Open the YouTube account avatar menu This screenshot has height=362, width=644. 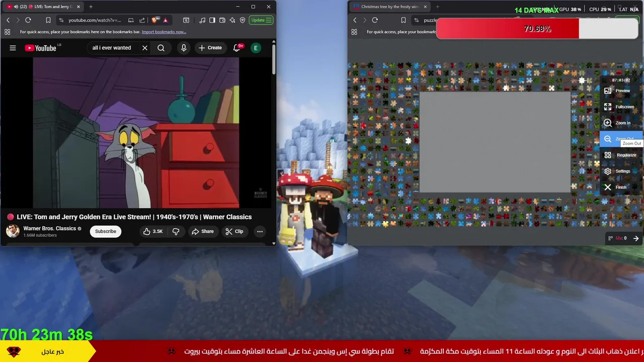coord(256,48)
